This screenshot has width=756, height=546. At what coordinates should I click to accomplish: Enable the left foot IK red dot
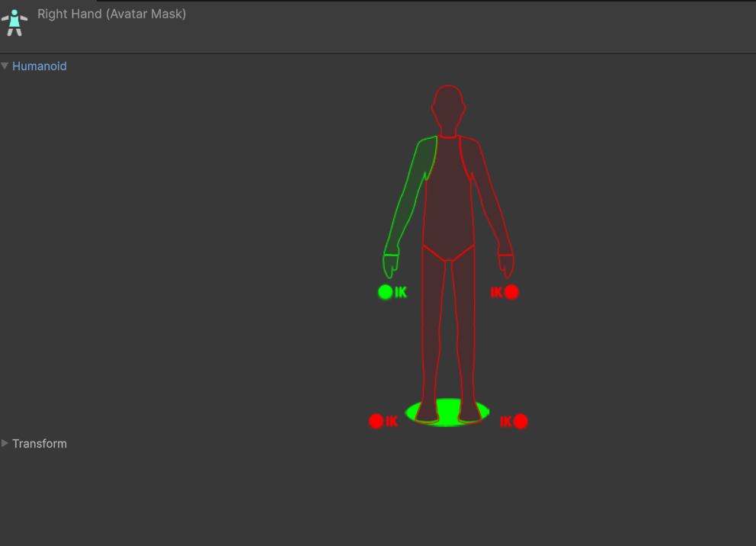tap(521, 421)
